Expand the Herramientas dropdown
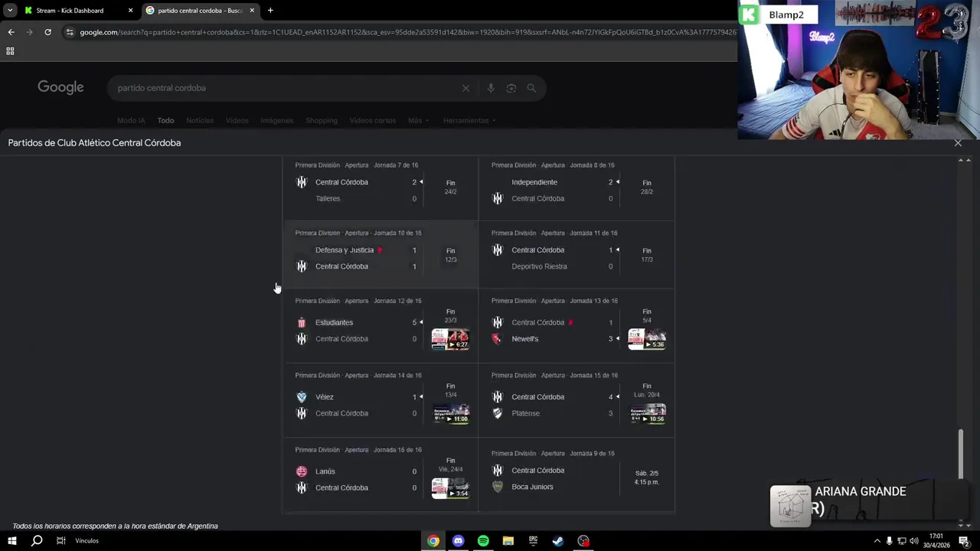The width and height of the screenshot is (980, 551). tap(469, 120)
